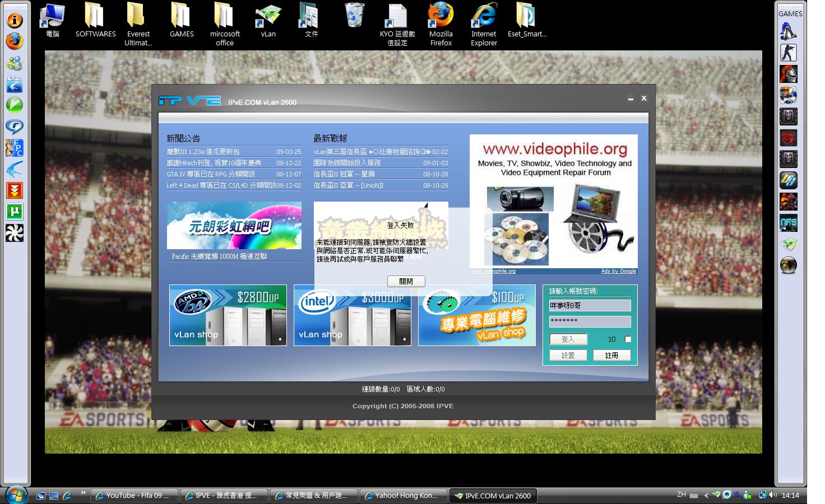Open Windows Live Messenger in left dock
The image size is (825, 504).
14,63
